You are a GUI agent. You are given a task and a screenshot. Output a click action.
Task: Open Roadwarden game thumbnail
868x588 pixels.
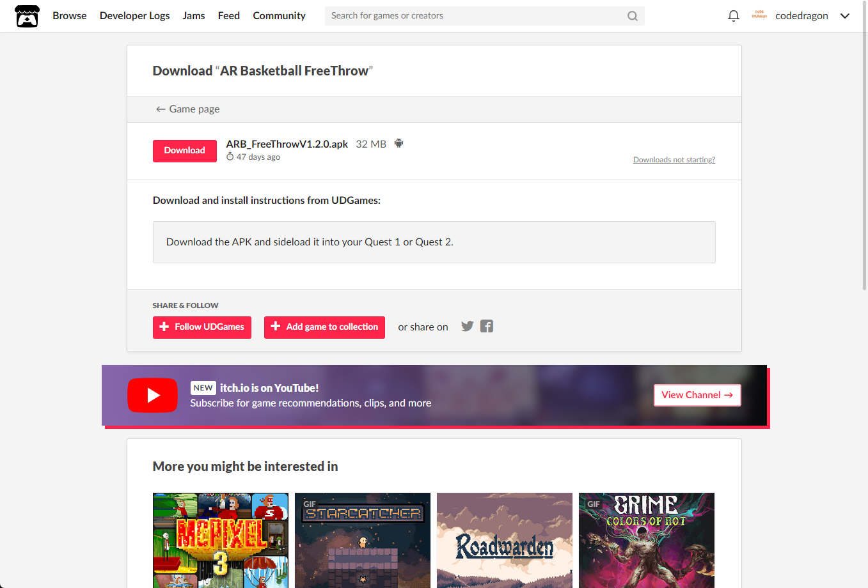point(505,540)
